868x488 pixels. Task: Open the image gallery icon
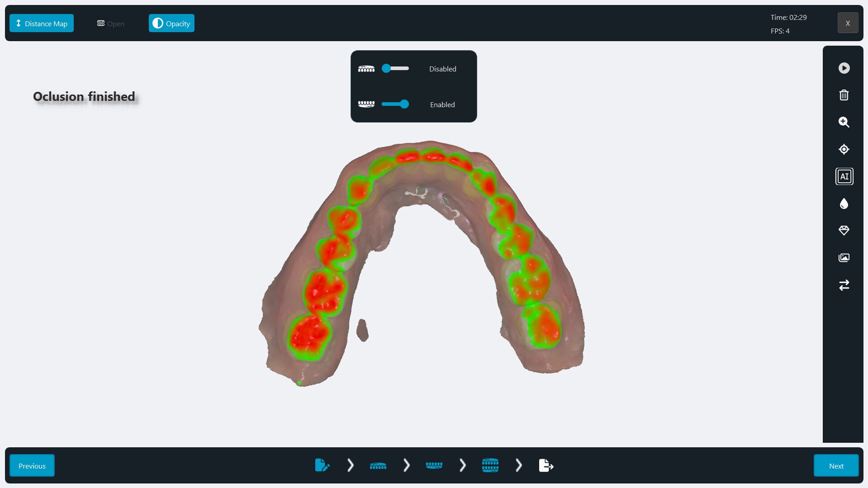(844, 258)
